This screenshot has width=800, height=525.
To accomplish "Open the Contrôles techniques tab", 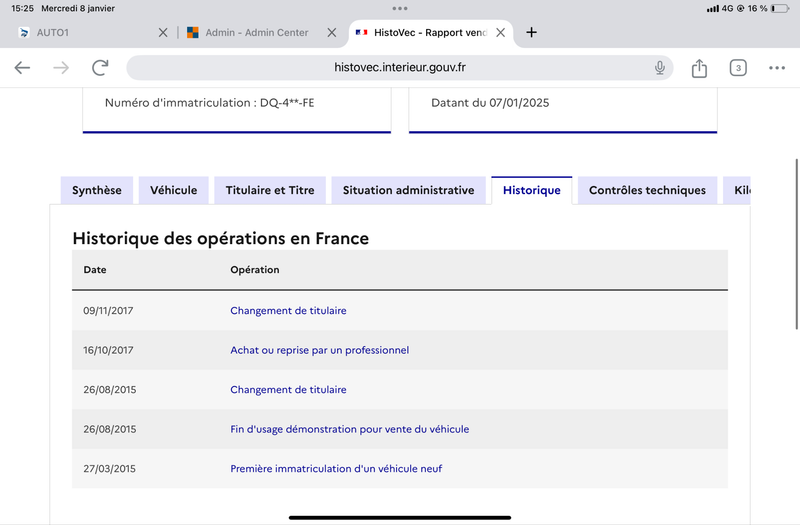I will (647, 190).
